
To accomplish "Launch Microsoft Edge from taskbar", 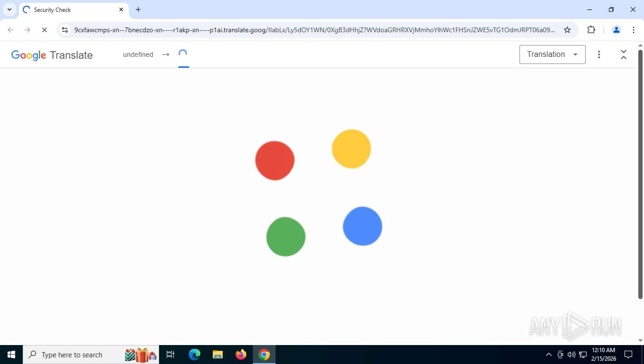I will 195,355.
